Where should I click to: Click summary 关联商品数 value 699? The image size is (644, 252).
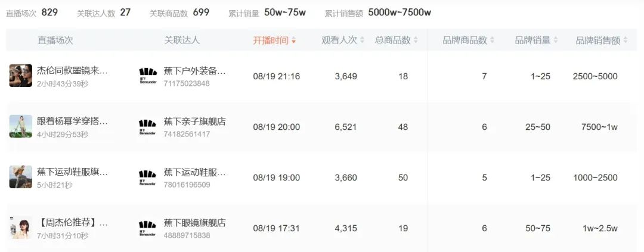(201, 13)
